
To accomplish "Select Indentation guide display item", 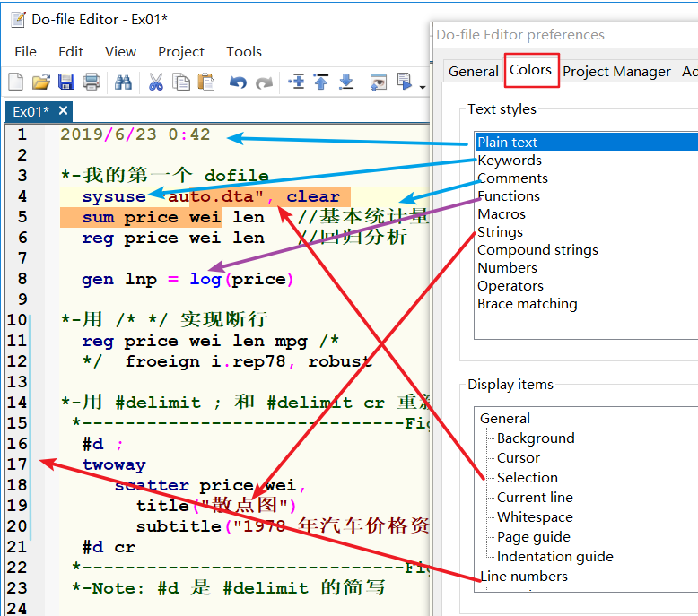I will pyautogui.click(x=555, y=557).
